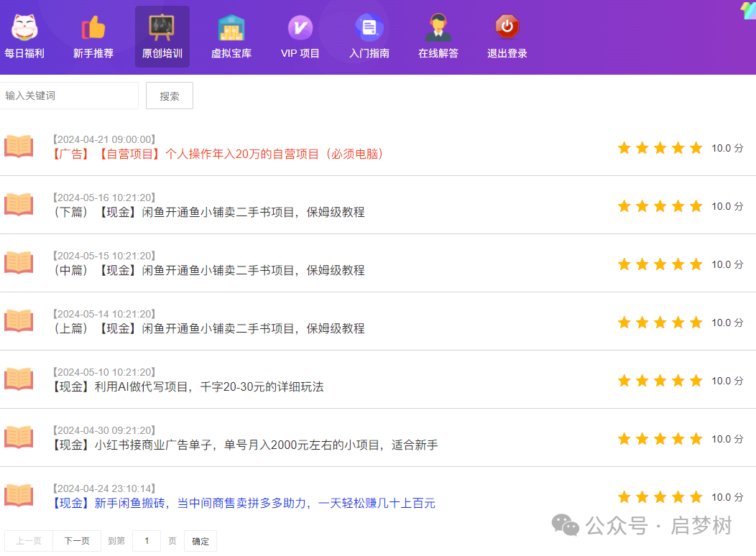
Task: Open the 每日福利 lucky cat icon
Action: (x=24, y=27)
